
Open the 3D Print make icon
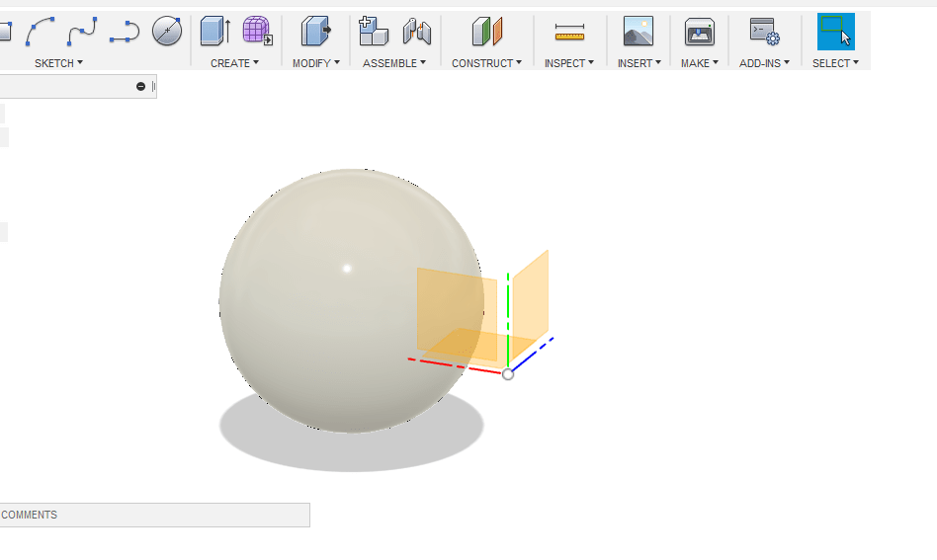coord(699,31)
